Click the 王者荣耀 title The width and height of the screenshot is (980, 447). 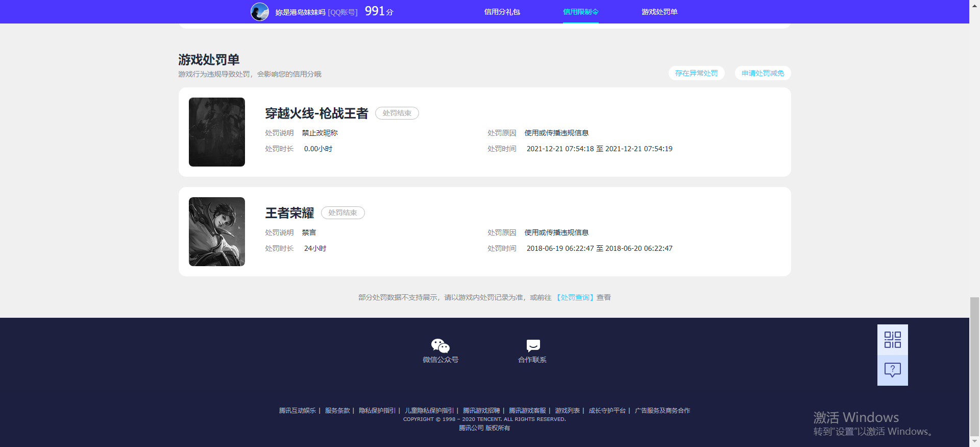tap(289, 213)
